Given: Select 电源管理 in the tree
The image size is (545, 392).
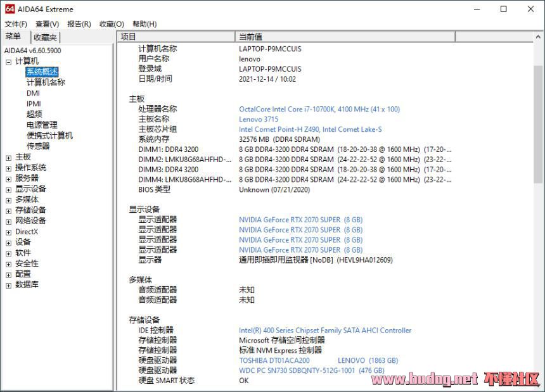Looking at the screenshot, I should pos(42,125).
